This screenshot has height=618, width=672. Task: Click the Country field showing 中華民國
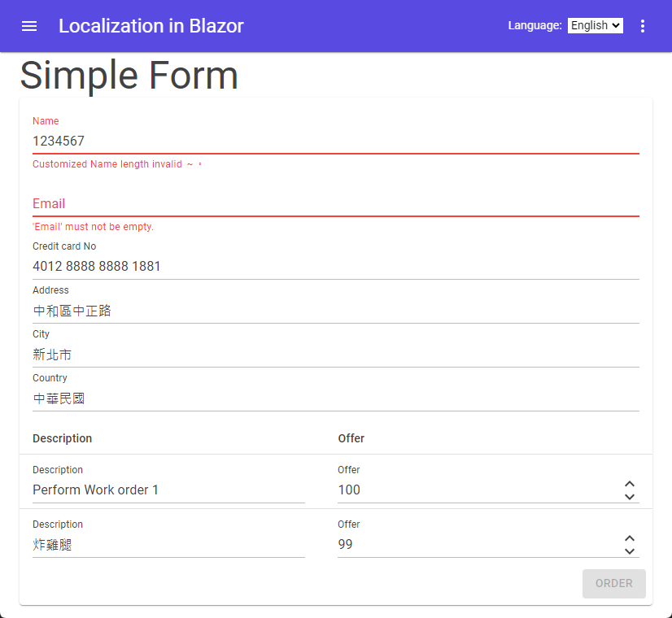pyautogui.click(x=335, y=398)
